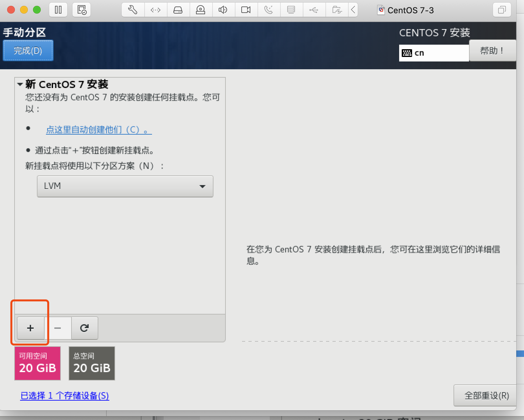Enter single window mode icon at top right
Viewport: 524px width, 420px height.
tap(502, 10)
